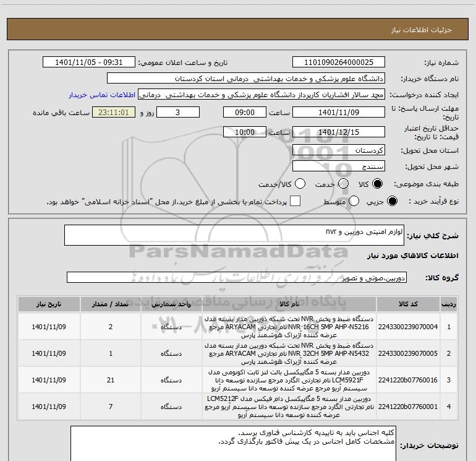Screen dimensions: 476x461
Task: Click the response deadline date 1401/11/09 field
Action: point(339,112)
